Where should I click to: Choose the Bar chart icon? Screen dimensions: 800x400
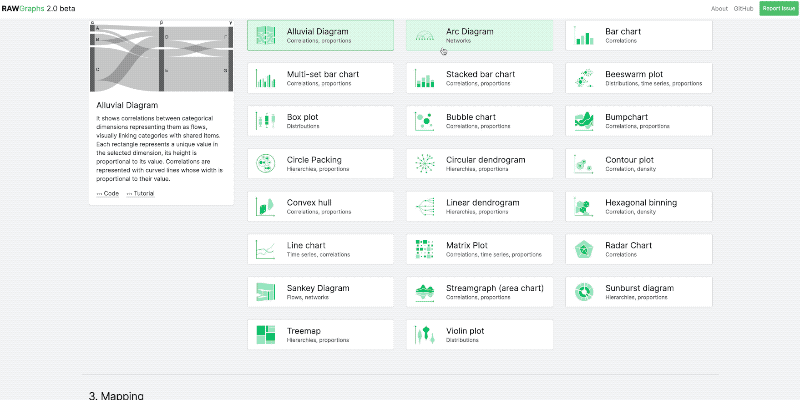coord(584,35)
